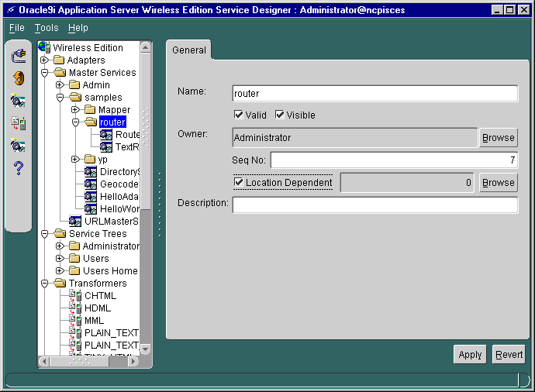Image resolution: width=535 pixels, height=392 pixels.
Task: Uncheck the Visible checkbox
Action: pos(279,115)
